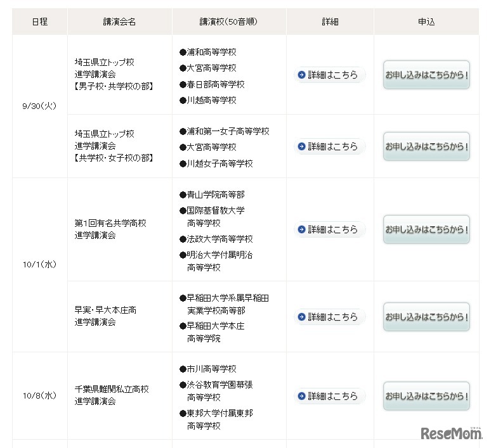The width and height of the screenshot is (491, 448).
Task: Click 早稲田大学系属早稲田実業学校高等部 entry
Action: tap(224, 304)
